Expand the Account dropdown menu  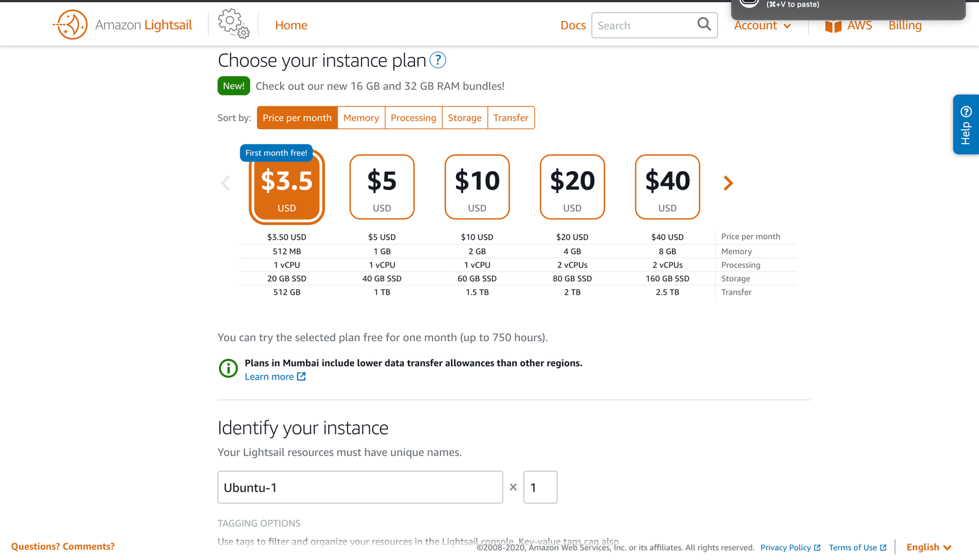[762, 26]
